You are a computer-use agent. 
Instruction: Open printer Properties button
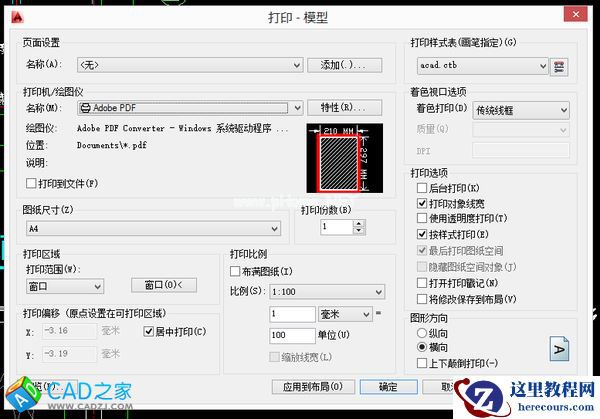pos(344,108)
